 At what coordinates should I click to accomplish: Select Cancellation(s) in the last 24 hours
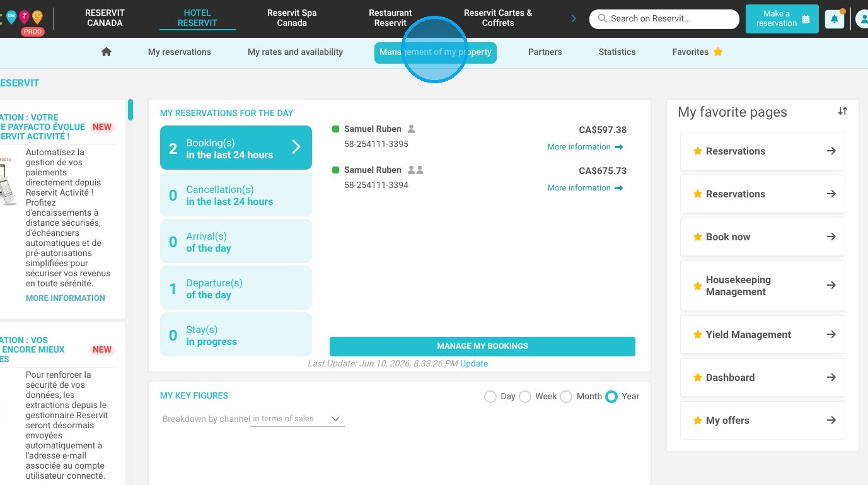pyautogui.click(x=236, y=195)
